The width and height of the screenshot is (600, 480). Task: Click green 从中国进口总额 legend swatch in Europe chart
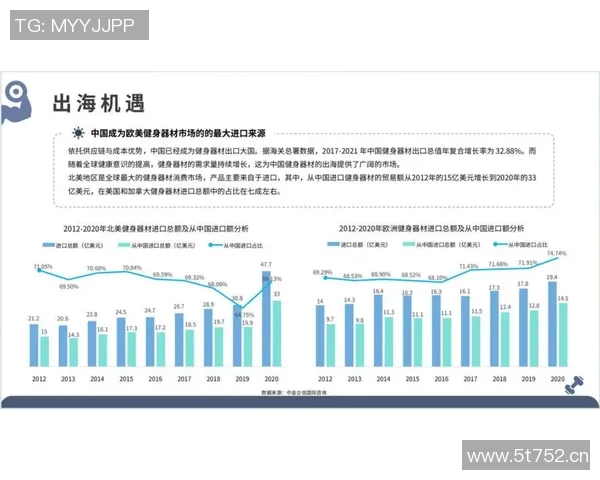409,244
